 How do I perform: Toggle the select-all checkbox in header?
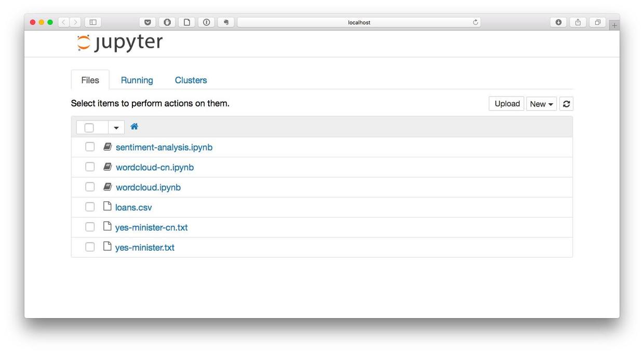[x=89, y=128]
